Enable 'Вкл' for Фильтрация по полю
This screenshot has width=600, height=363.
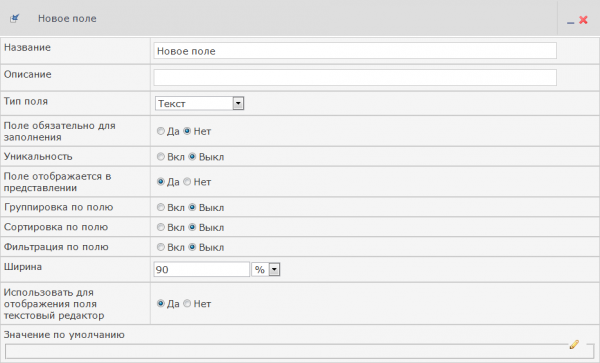pyautogui.click(x=161, y=247)
